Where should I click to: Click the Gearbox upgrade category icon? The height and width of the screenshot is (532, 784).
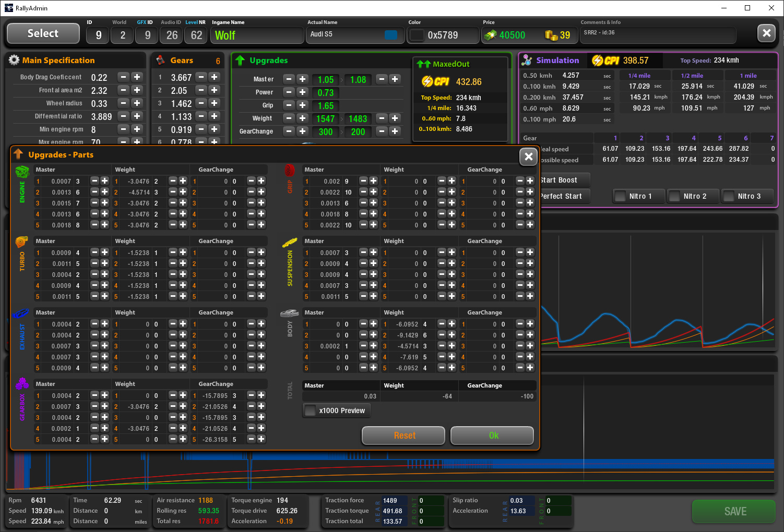(22, 384)
